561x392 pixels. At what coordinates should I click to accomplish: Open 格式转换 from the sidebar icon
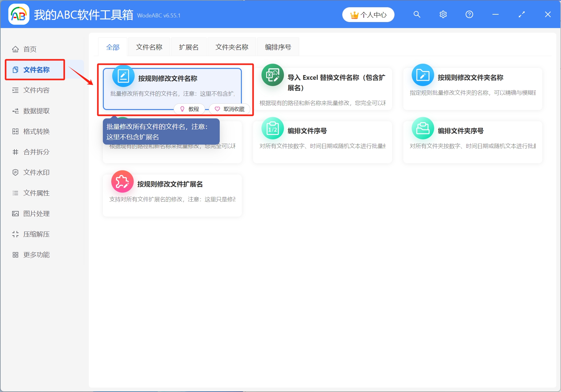click(16, 131)
